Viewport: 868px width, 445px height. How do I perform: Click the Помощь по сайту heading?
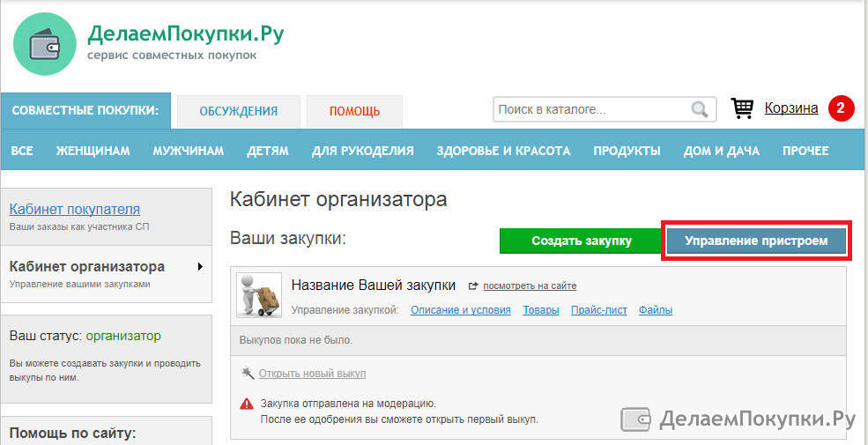[73, 433]
